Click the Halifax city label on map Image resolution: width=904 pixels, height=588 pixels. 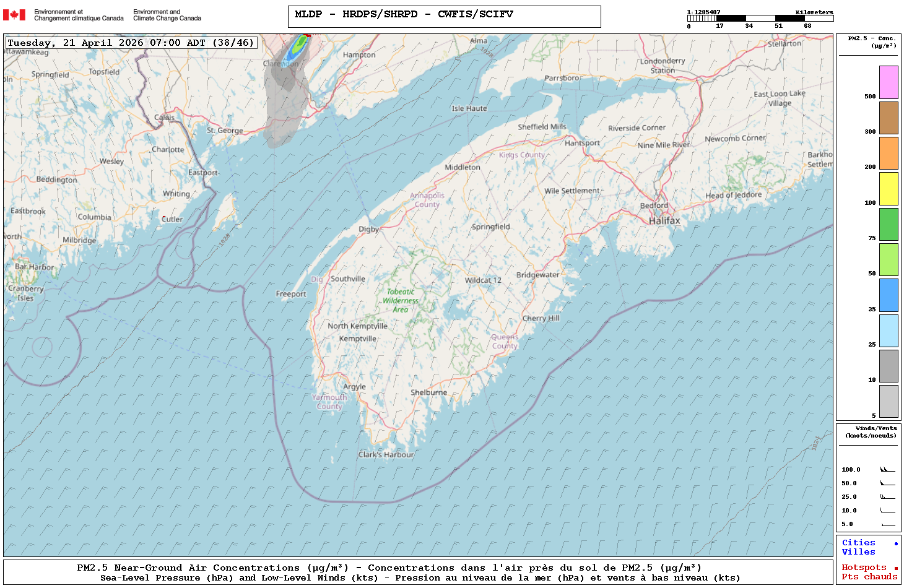pos(664,221)
